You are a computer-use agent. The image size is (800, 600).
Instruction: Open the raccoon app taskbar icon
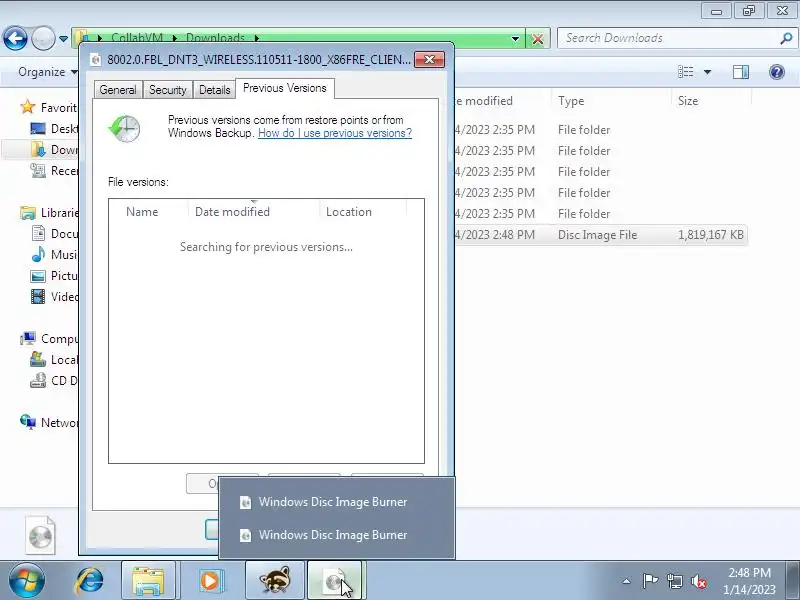pyautogui.click(x=275, y=581)
